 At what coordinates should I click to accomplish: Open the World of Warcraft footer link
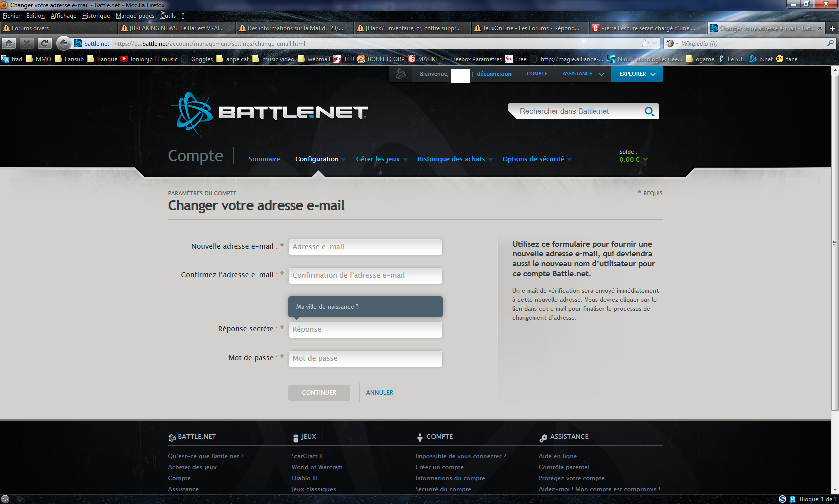[x=317, y=467]
